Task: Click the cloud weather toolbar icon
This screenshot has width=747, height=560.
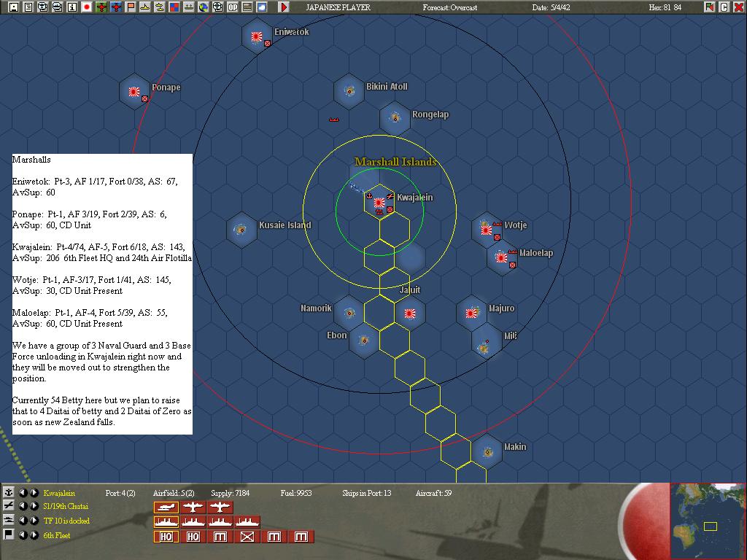Action: pos(262,7)
